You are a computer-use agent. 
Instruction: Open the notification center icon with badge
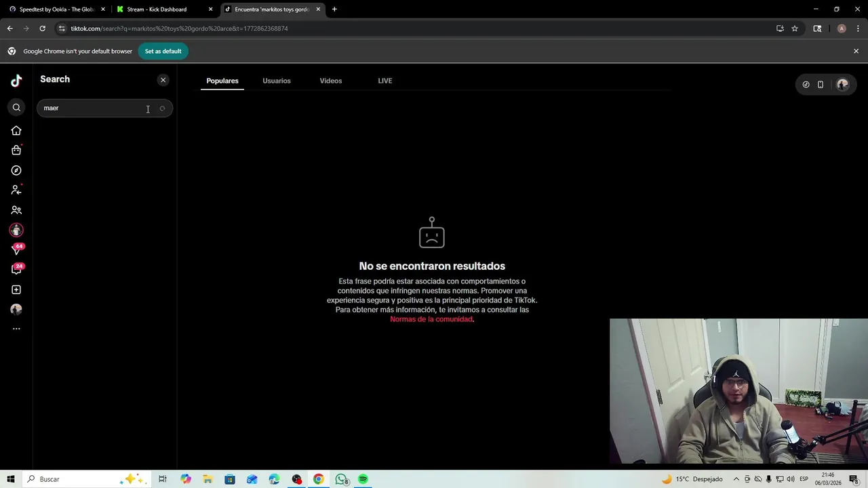tap(854, 479)
